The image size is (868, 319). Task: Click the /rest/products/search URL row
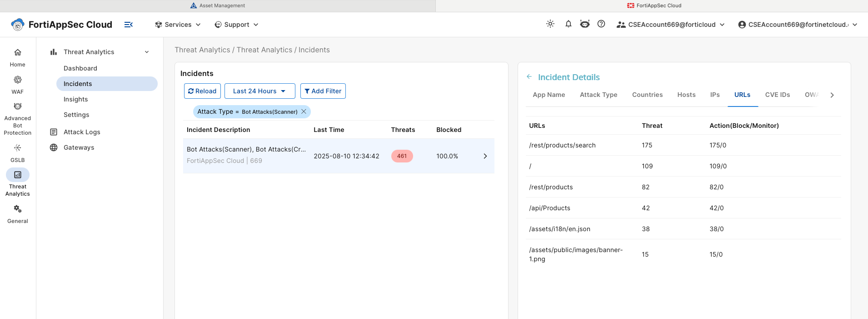[683, 145]
